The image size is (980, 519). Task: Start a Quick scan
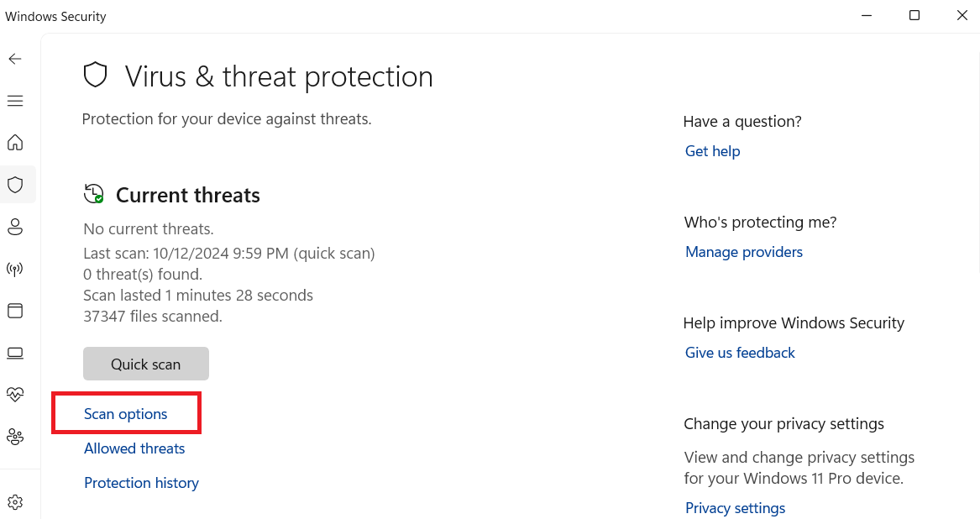pyautogui.click(x=145, y=364)
